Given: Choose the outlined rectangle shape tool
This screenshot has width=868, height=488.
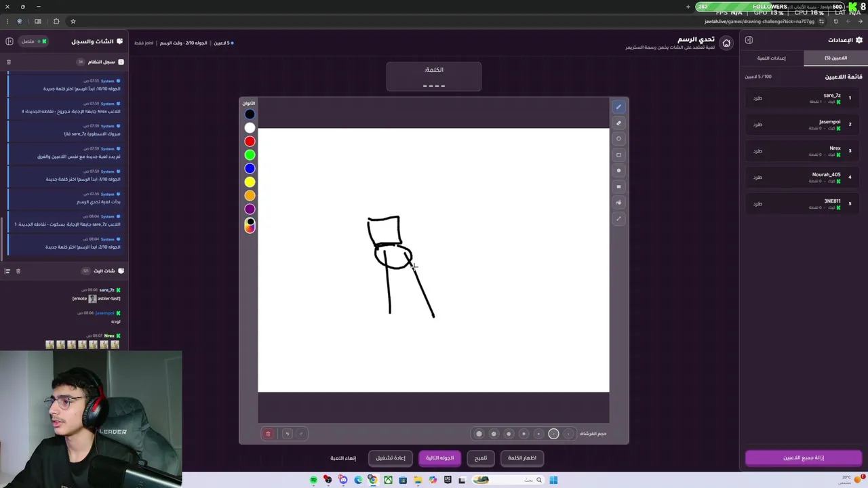Looking at the screenshot, I should click(618, 155).
